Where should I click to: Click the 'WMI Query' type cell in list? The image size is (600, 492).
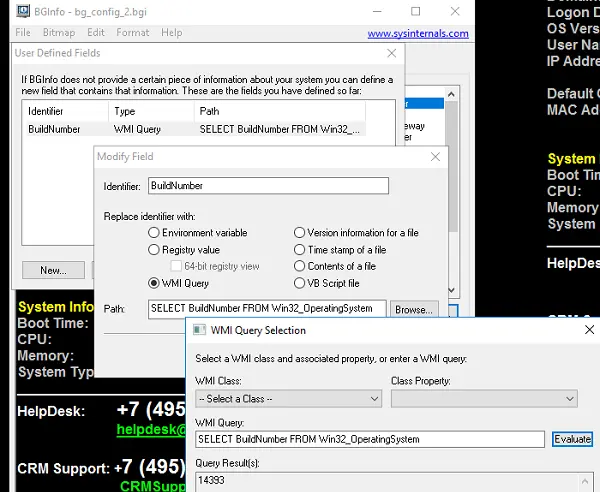137,129
